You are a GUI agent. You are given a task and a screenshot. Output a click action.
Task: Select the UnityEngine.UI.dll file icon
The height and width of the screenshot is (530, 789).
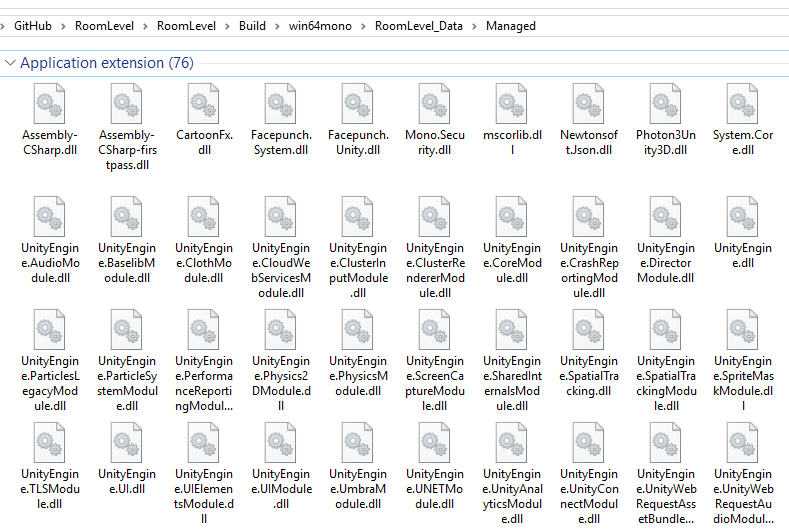coord(126,442)
